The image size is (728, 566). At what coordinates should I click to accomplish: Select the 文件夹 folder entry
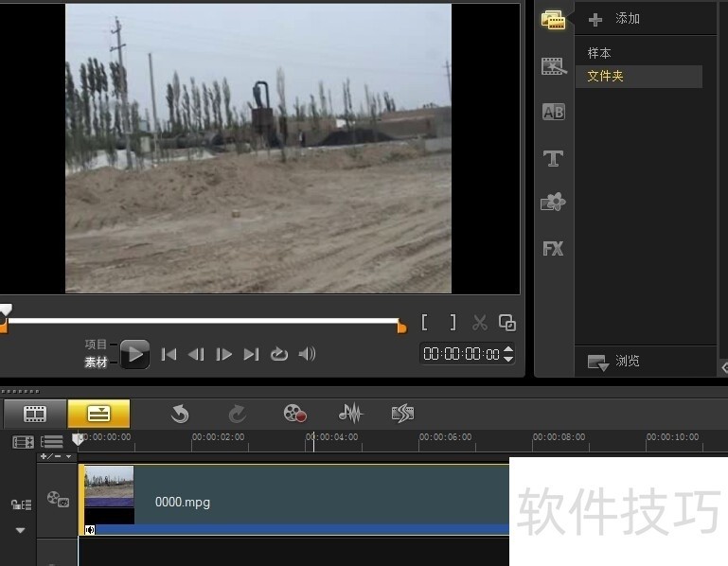[x=606, y=77]
